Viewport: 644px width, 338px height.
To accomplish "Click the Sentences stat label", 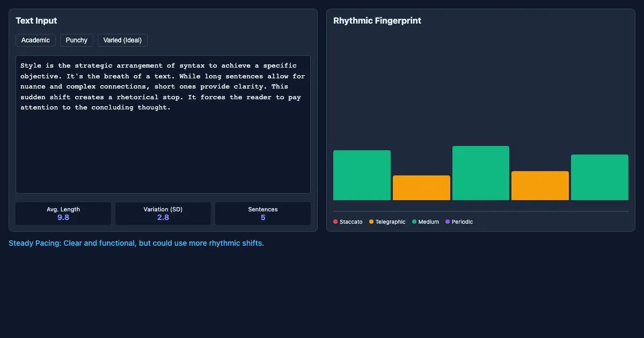I will 263,209.
